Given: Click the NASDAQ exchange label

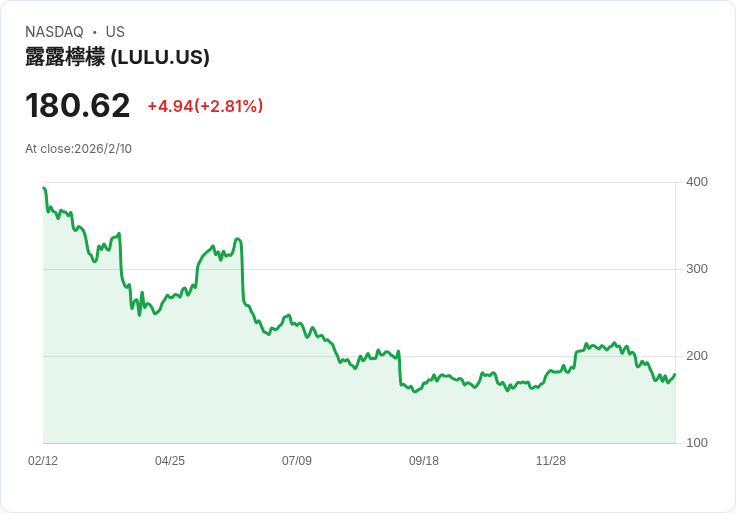Looking at the screenshot, I should click(x=54, y=32).
